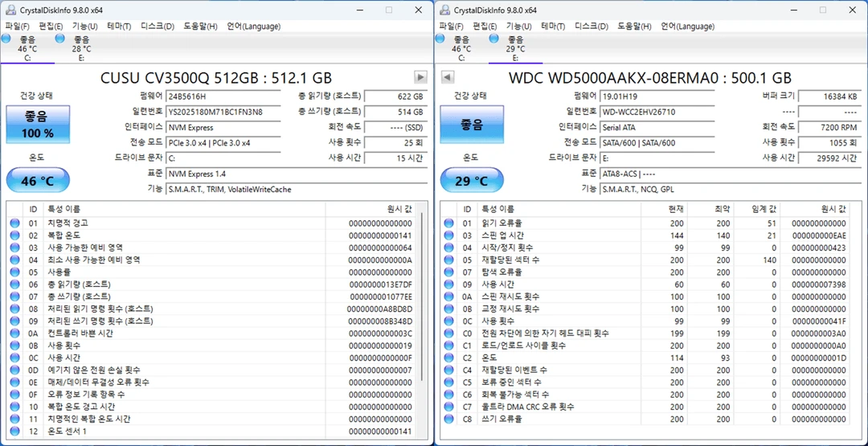Click status orb for 쓰기 오류율 row

(448, 419)
